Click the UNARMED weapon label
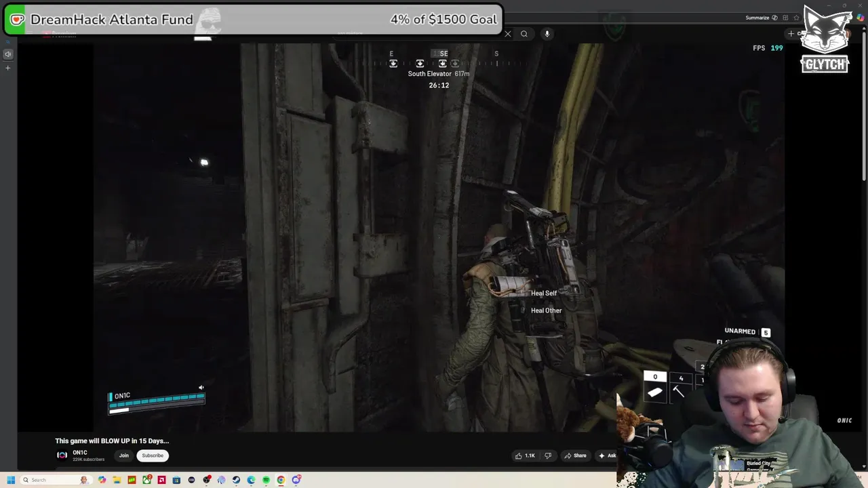Viewport: 868px width, 488px height. tap(740, 331)
